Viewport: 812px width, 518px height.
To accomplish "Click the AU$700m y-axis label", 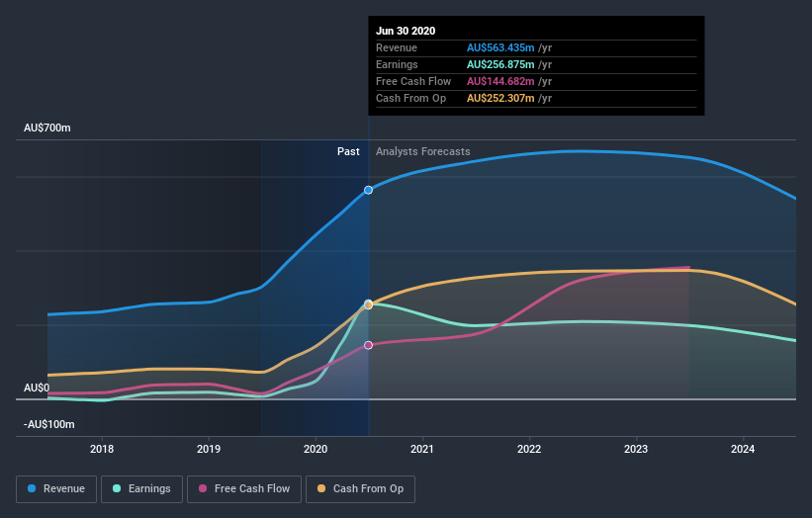I will click(47, 128).
